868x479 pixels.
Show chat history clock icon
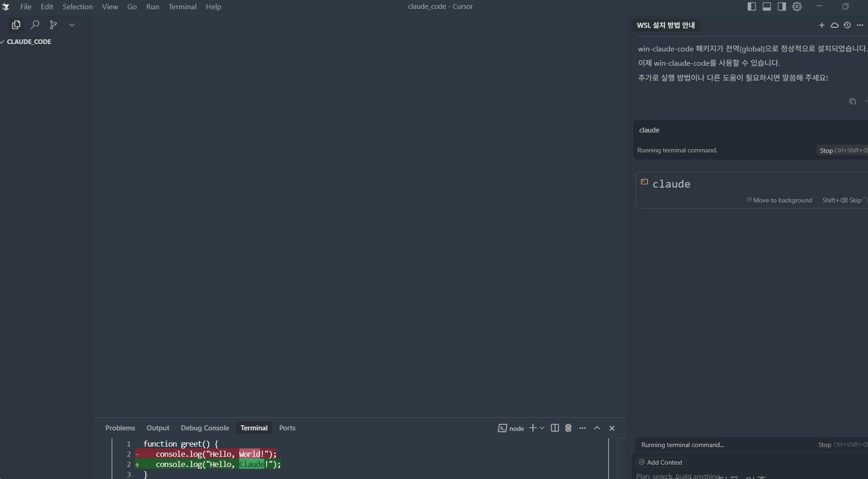click(847, 25)
